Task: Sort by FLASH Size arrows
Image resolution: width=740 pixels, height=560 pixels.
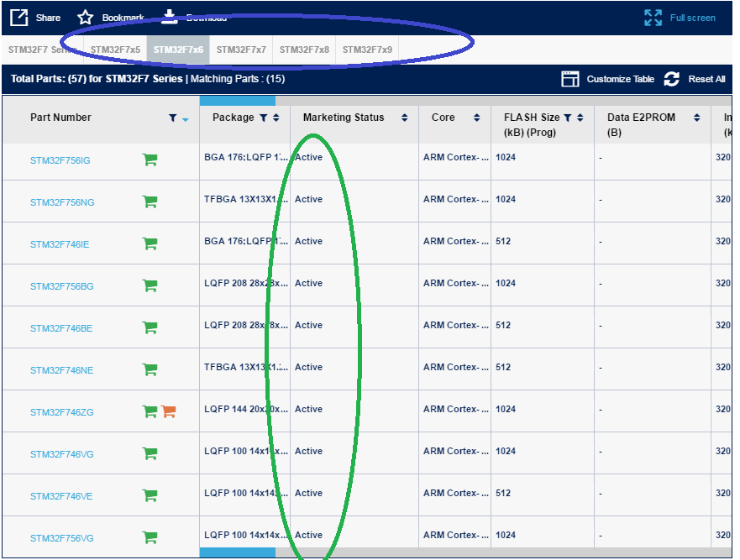Action: (x=580, y=118)
